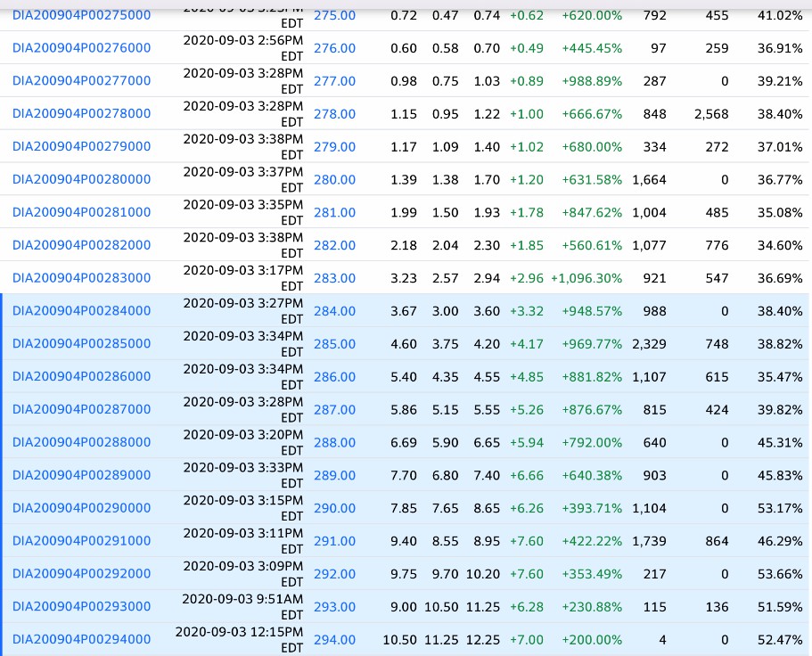Open contract DIA200904P00282000
This screenshot has width=812, height=656.
(x=81, y=245)
